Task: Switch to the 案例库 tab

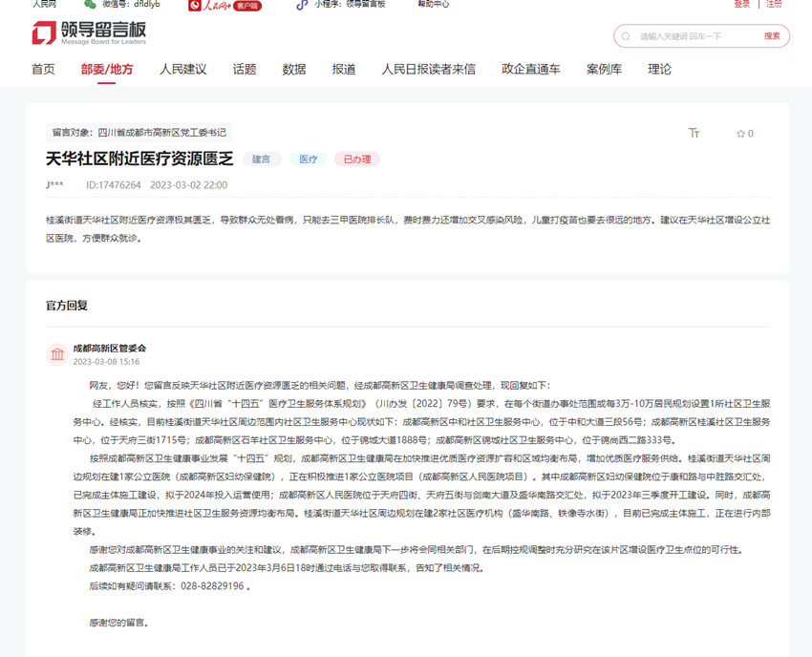Action: pos(604,70)
